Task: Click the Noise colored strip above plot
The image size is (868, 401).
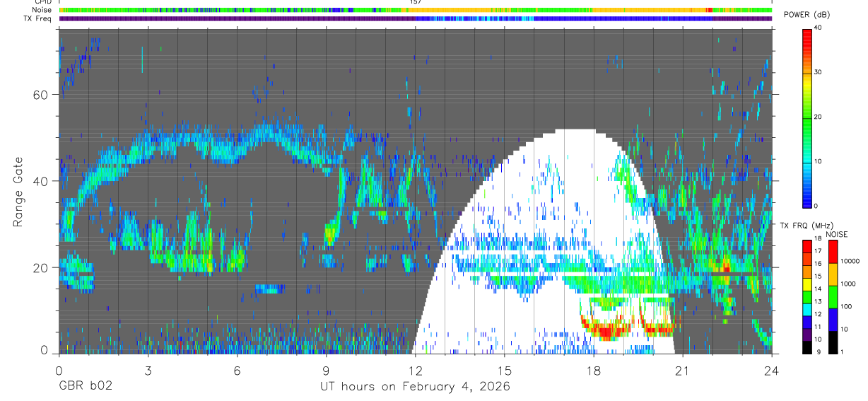Action: [x=416, y=10]
